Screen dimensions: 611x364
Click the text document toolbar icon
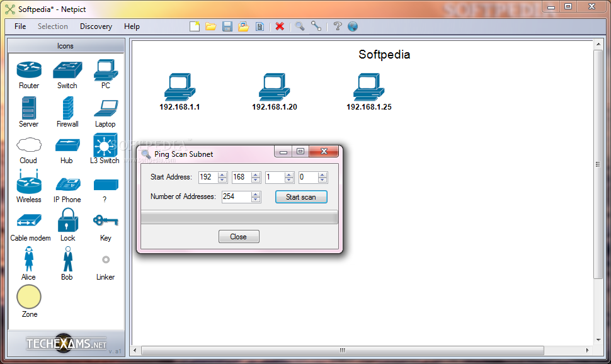pos(260,26)
